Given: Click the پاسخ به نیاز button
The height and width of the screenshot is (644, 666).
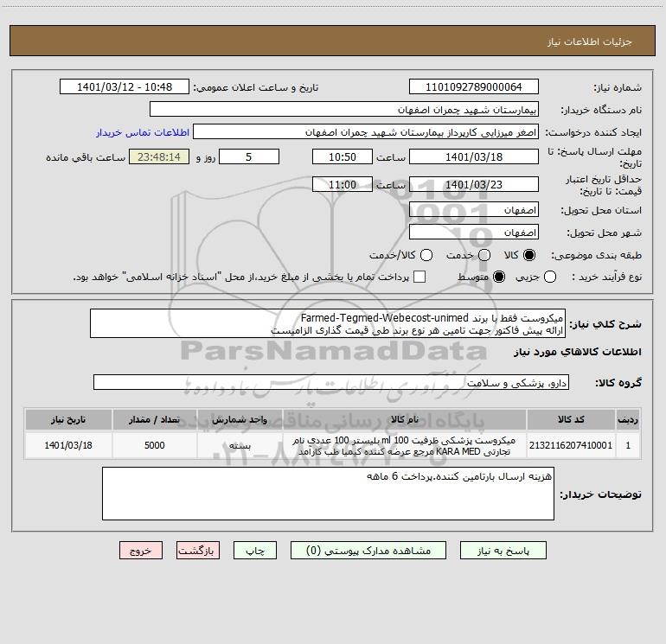Looking at the screenshot, I should point(503,551).
